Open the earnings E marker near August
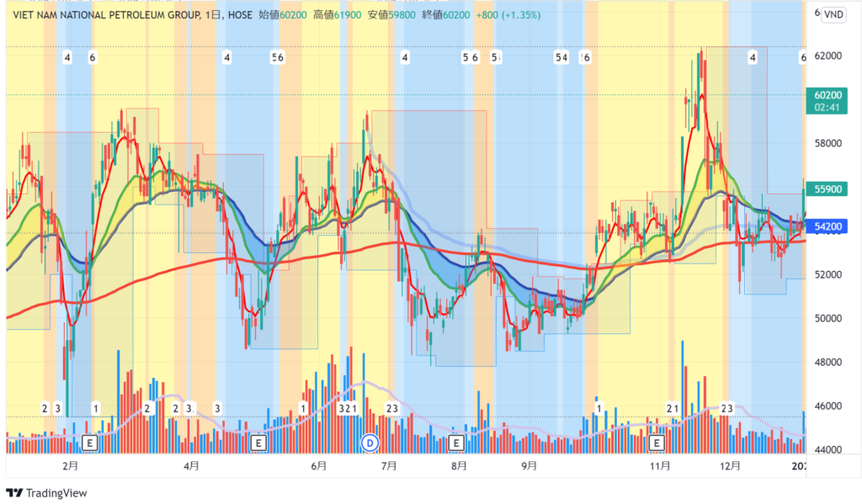Image resolution: width=862 pixels, height=504 pixels. point(455,443)
